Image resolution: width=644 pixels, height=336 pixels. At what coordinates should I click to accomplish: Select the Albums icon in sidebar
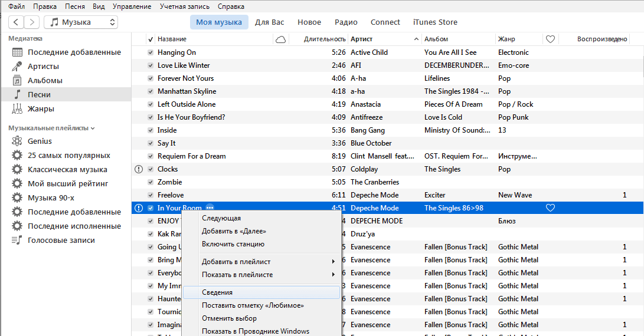(x=17, y=80)
